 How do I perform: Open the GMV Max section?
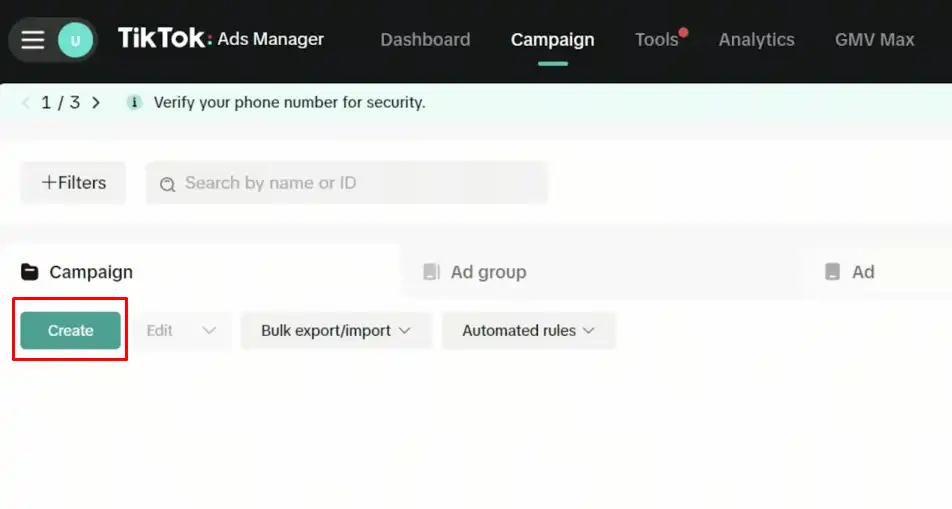click(874, 39)
